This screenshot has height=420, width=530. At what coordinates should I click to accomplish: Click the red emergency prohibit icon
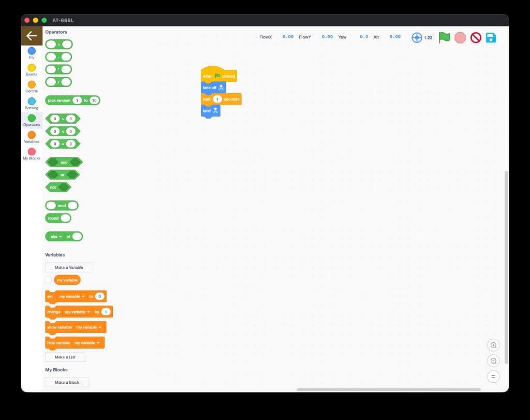(x=476, y=37)
